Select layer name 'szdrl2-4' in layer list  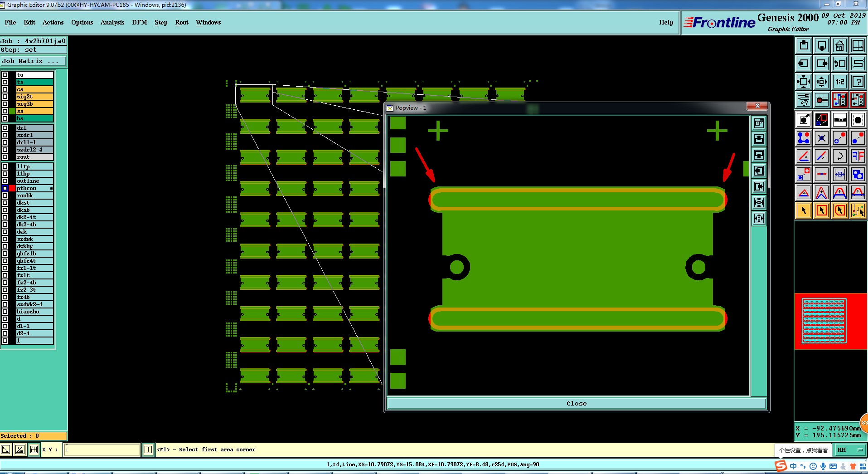pos(35,150)
